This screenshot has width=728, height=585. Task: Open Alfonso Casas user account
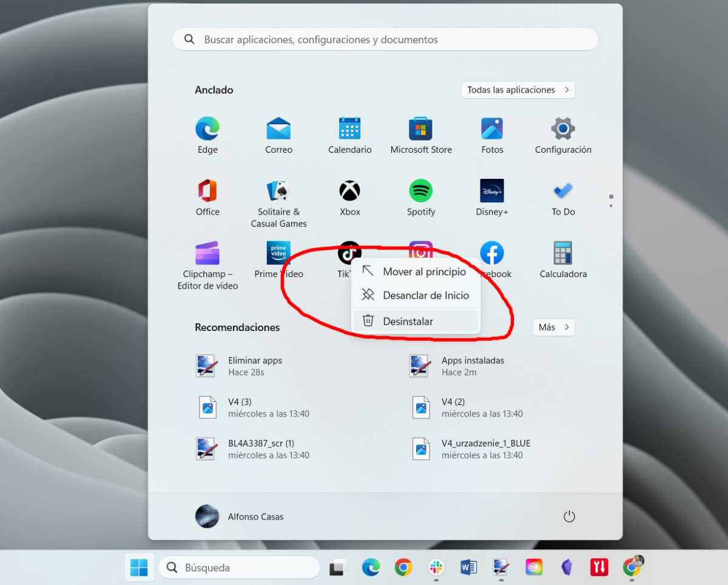pos(240,516)
